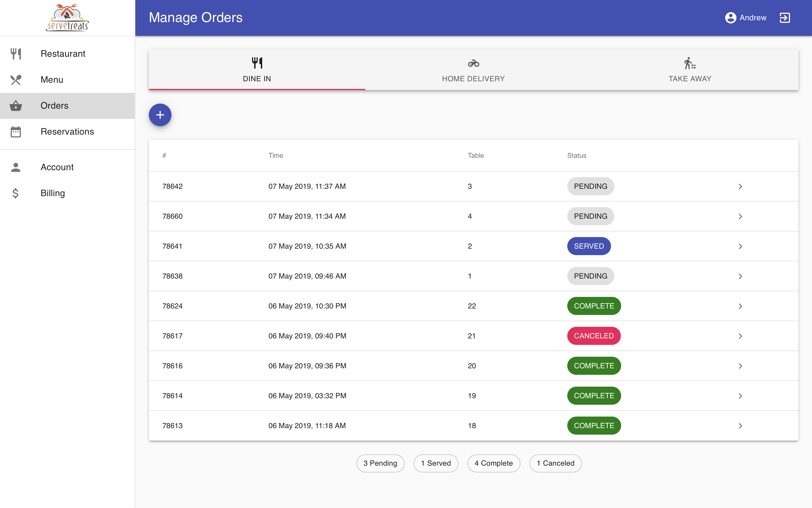812x508 pixels.
Task: Click the Take Away walking person icon
Action: [x=690, y=63]
